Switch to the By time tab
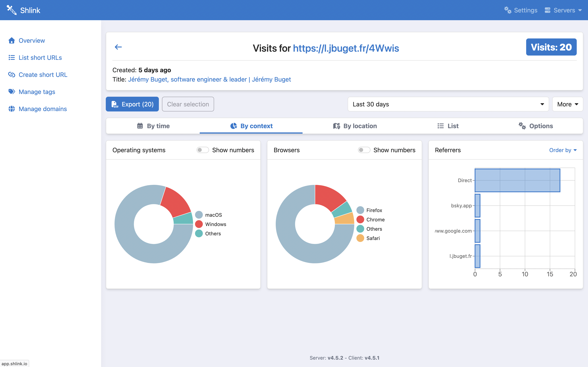The image size is (588, 367). pos(153,126)
